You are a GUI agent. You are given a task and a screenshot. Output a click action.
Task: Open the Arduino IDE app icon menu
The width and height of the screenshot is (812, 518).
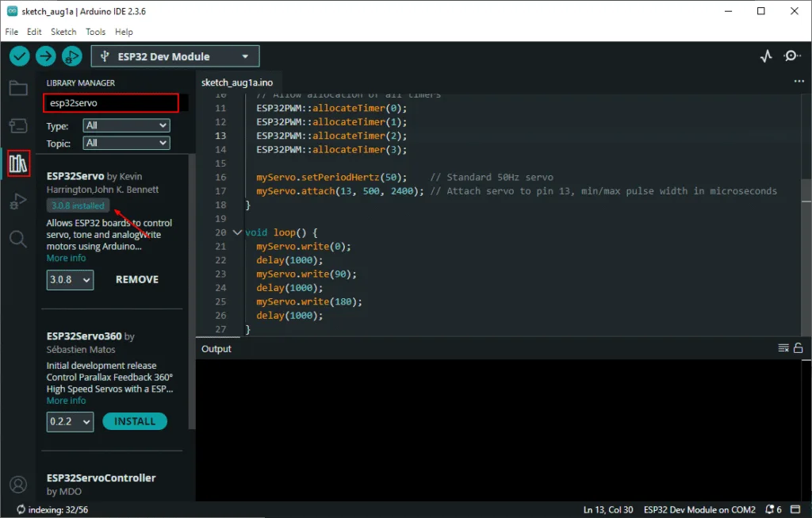[12, 11]
